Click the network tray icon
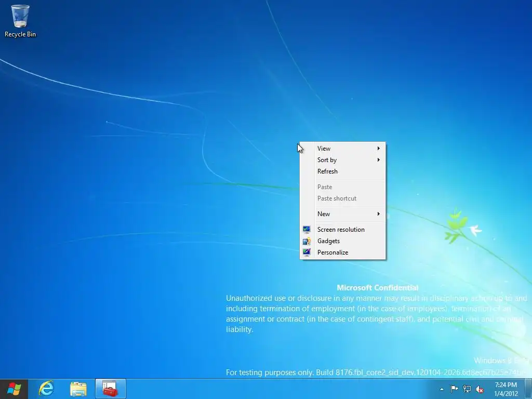Viewport: 532px width, 399px height. [467, 389]
